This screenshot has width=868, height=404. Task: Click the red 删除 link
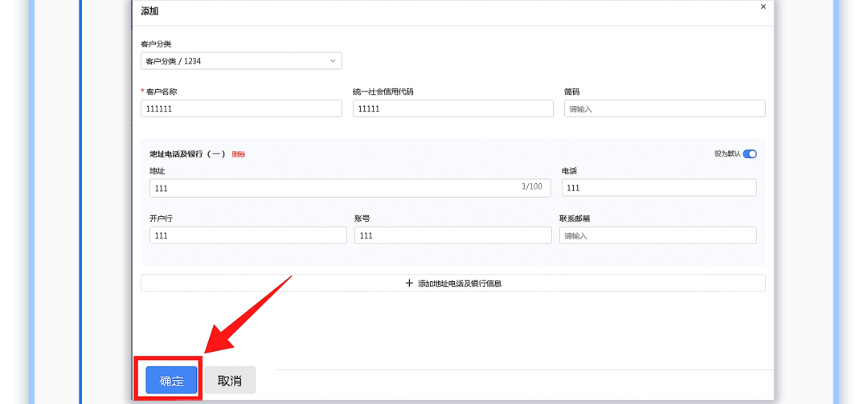coord(239,154)
